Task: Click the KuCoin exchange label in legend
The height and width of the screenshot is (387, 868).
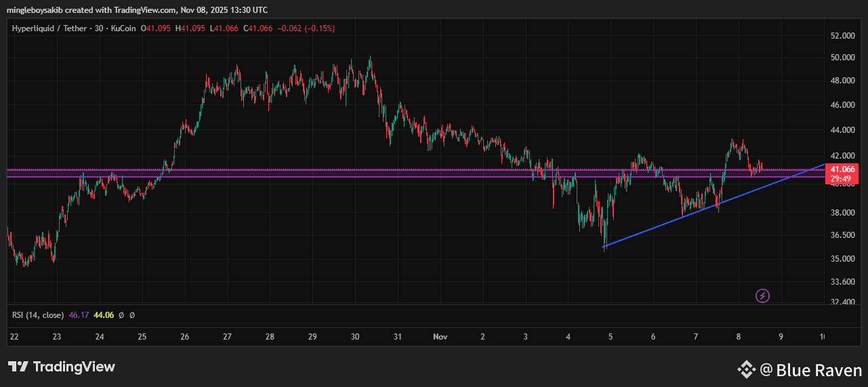Action: point(122,28)
